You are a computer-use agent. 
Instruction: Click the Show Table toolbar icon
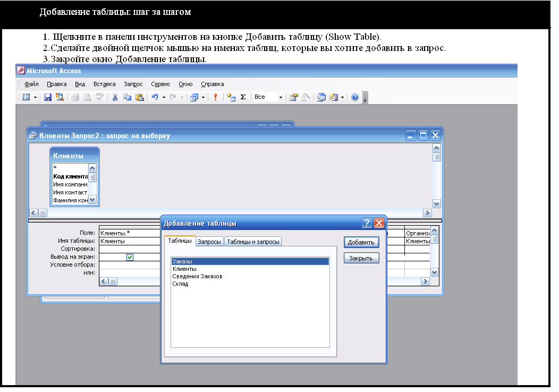click(x=231, y=97)
